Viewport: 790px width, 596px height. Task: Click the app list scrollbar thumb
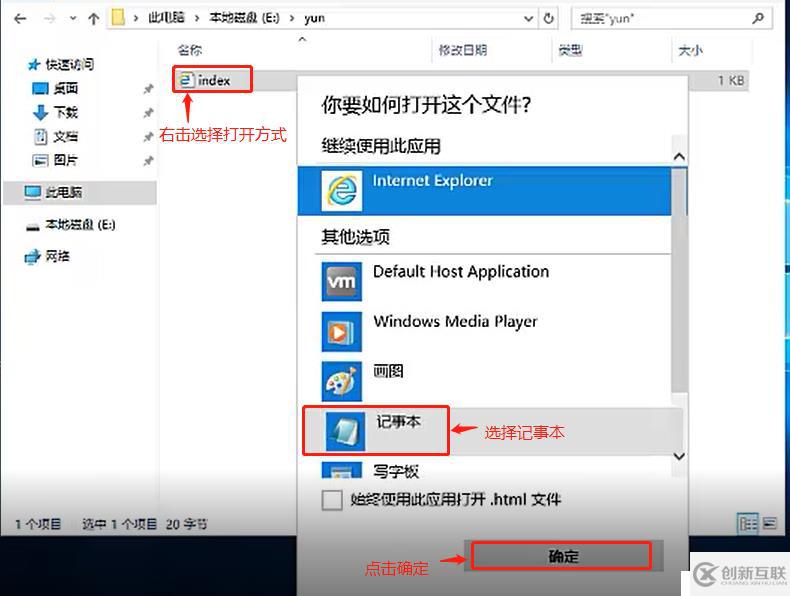(x=679, y=280)
